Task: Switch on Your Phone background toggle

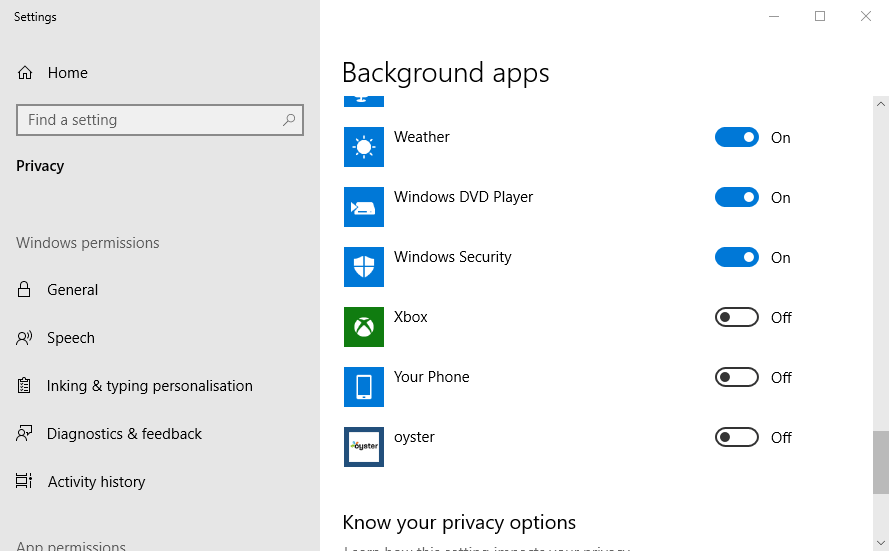Action: click(x=737, y=378)
